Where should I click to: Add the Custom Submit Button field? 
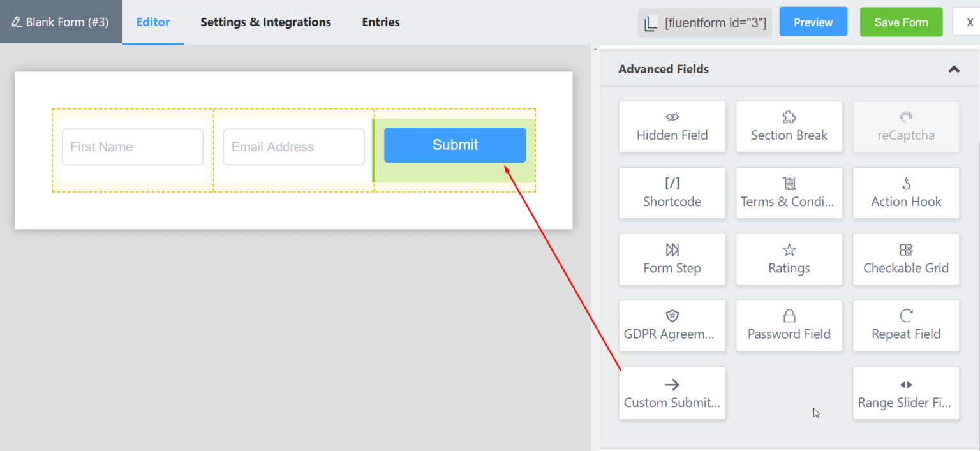point(672,393)
